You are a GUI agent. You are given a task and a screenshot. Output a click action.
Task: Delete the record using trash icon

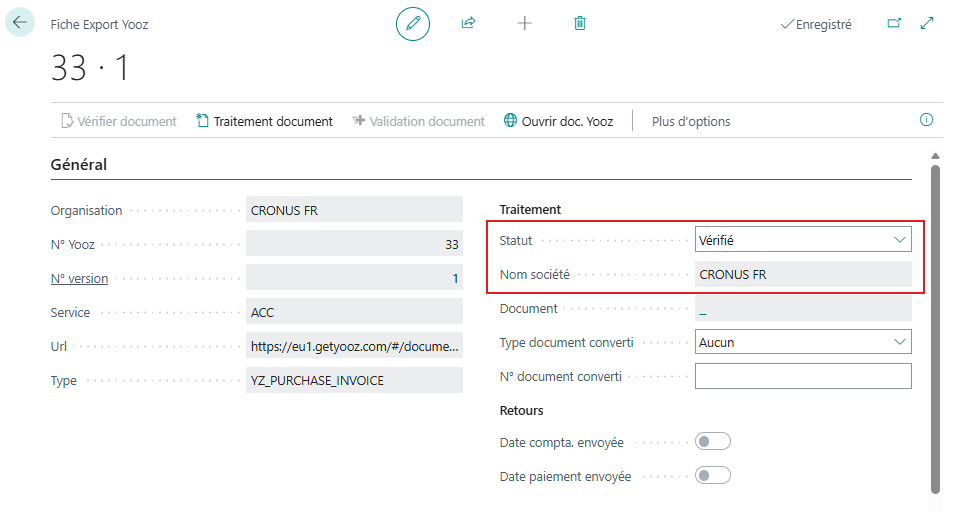tap(580, 23)
